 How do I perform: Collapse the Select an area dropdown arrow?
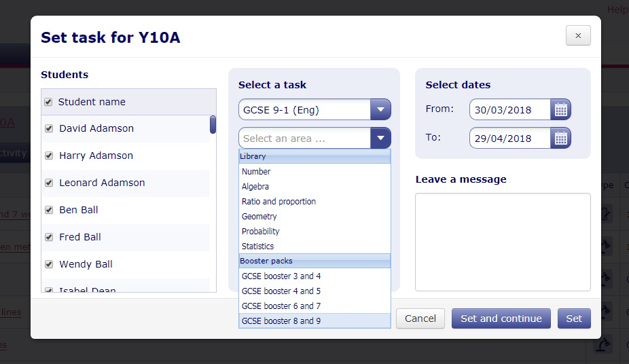[x=380, y=139]
